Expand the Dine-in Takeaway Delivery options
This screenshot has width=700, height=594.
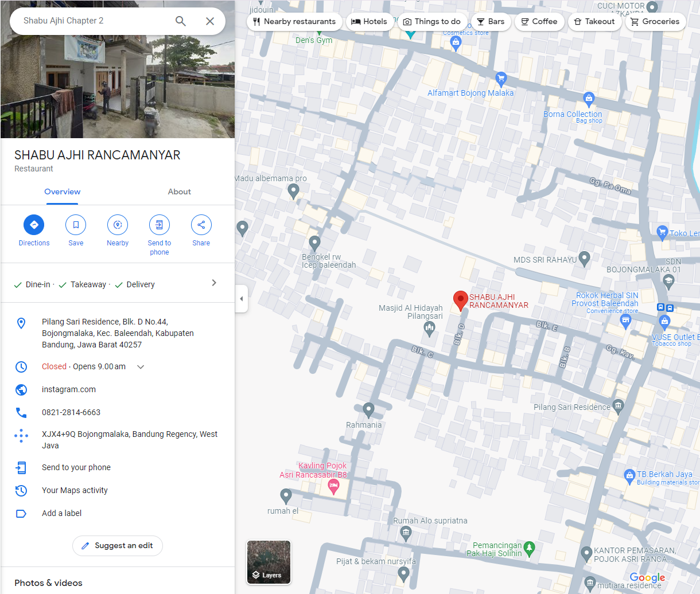(214, 283)
